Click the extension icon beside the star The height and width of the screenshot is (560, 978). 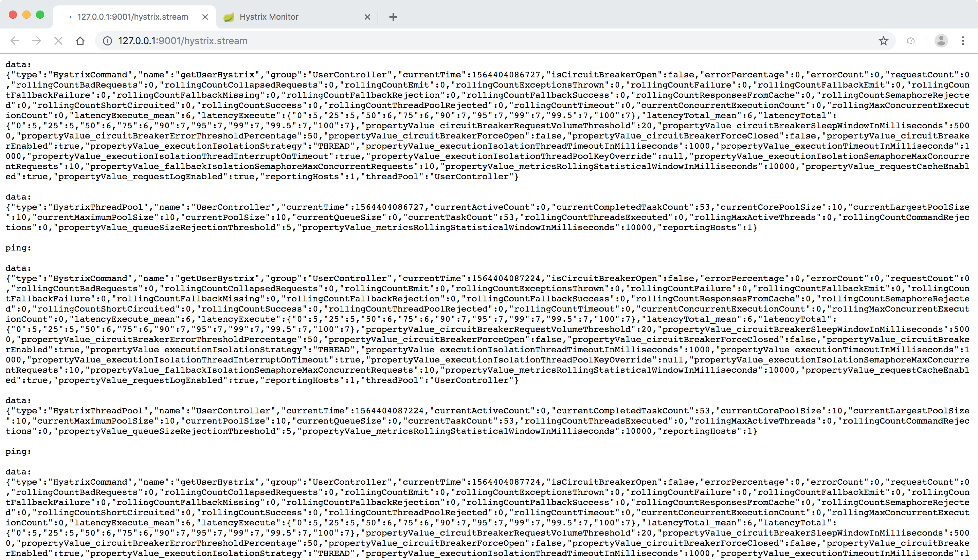tap(911, 41)
